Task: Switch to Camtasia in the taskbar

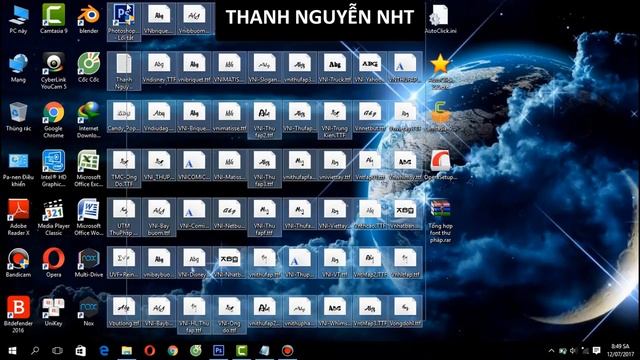Action: click(x=241, y=351)
